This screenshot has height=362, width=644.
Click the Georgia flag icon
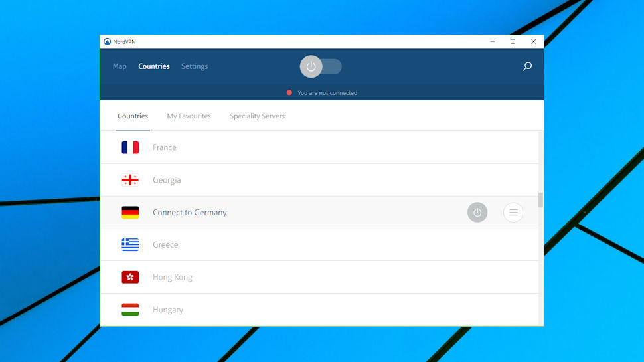[130, 180]
